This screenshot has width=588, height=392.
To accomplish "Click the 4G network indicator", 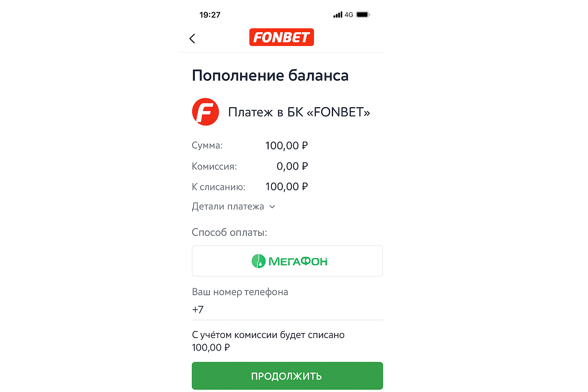I will coord(349,15).
